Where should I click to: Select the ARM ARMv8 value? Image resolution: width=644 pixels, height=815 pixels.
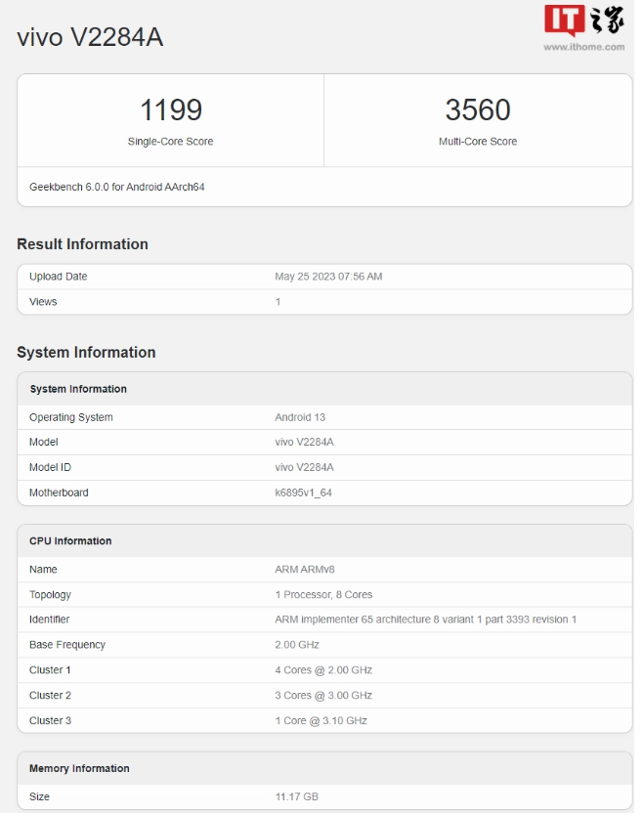click(305, 569)
